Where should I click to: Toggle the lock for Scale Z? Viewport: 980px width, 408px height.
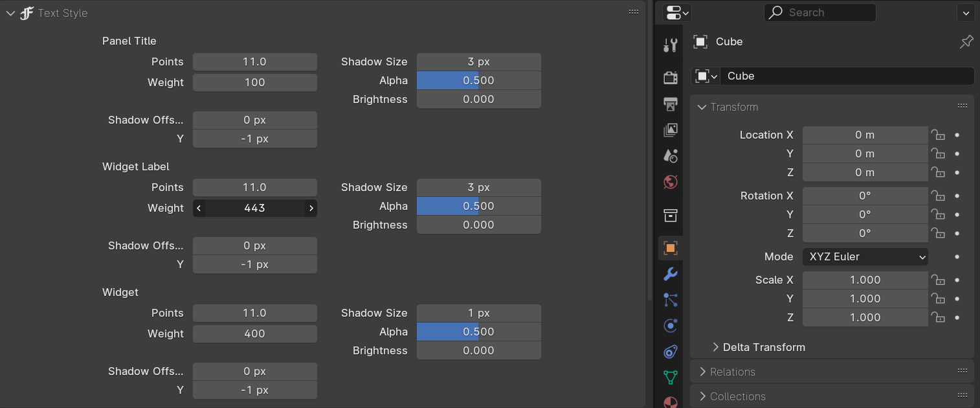[938, 317]
